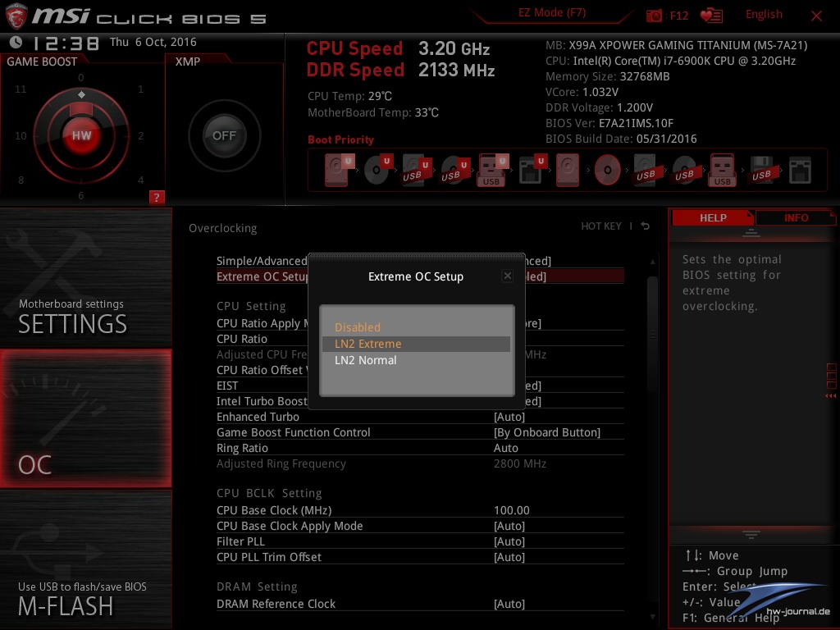Click help panel bottom grip handle
Image resolution: width=840 pixels, height=630 pixels.
pyautogui.click(x=751, y=534)
